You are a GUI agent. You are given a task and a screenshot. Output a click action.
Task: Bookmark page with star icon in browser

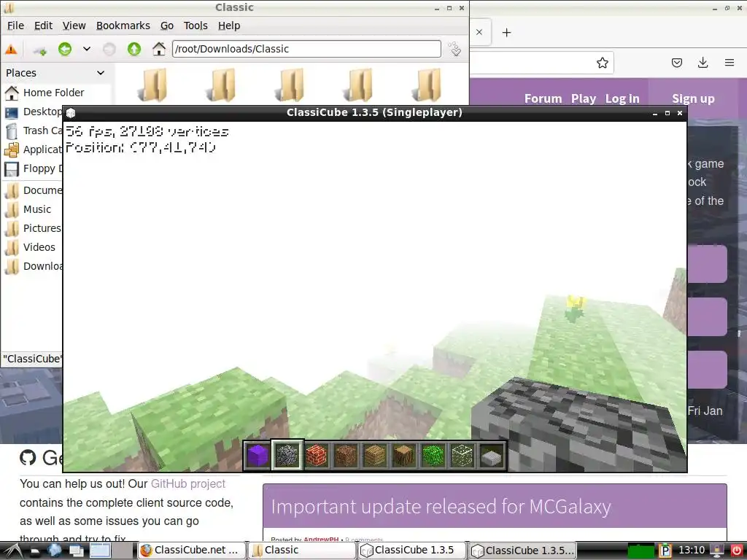coord(602,63)
